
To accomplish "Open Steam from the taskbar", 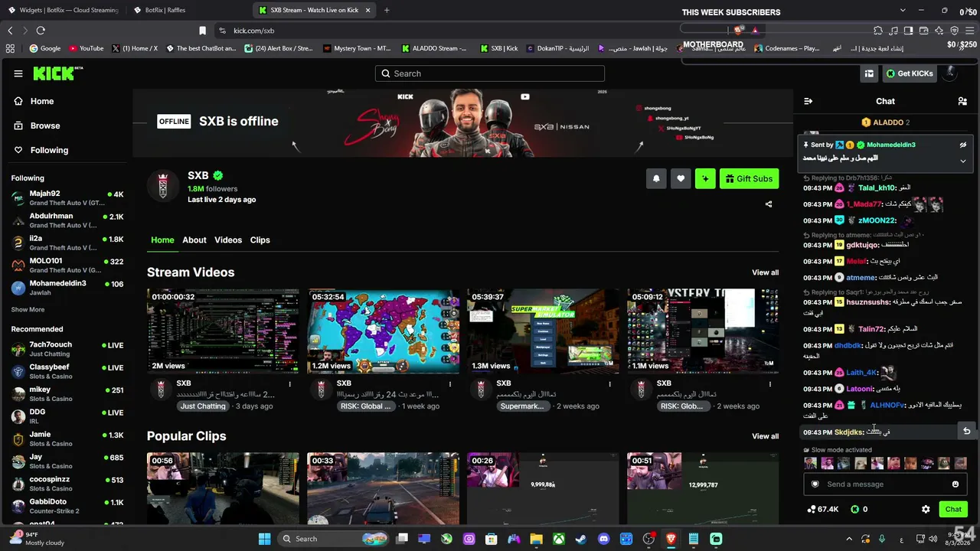I will pos(581,539).
